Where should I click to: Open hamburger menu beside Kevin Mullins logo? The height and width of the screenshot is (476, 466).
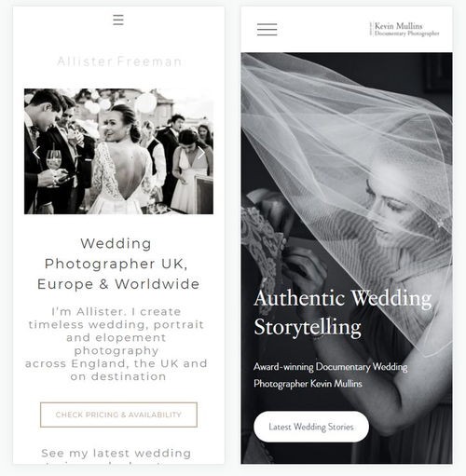pyautogui.click(x=267, y=30)
